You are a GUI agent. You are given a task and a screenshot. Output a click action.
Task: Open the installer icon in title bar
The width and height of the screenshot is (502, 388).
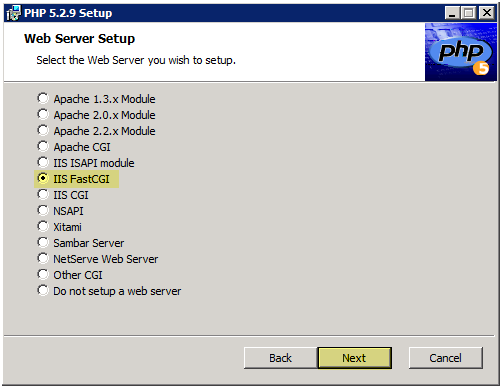pyautogui.click(x=13, y=13)
